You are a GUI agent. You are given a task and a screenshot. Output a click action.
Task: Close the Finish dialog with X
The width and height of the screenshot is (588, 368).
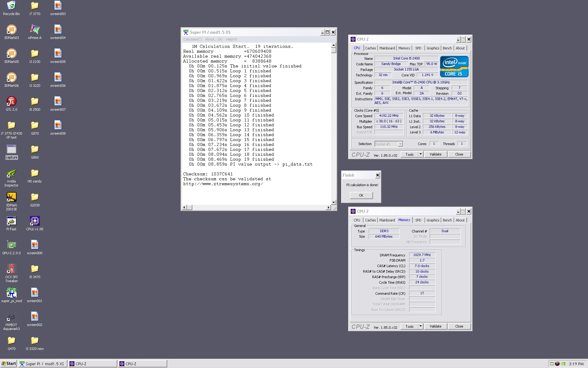377,175
